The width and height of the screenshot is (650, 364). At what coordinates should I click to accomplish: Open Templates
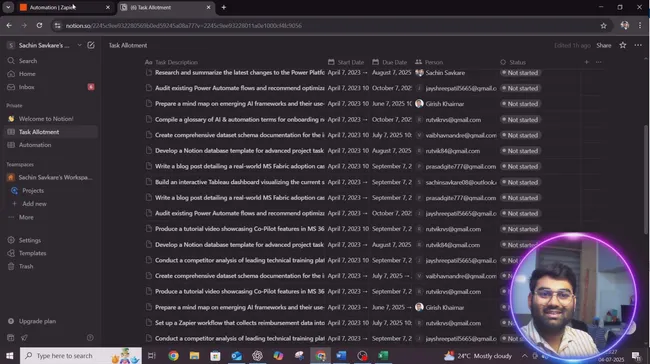(32, 253)
